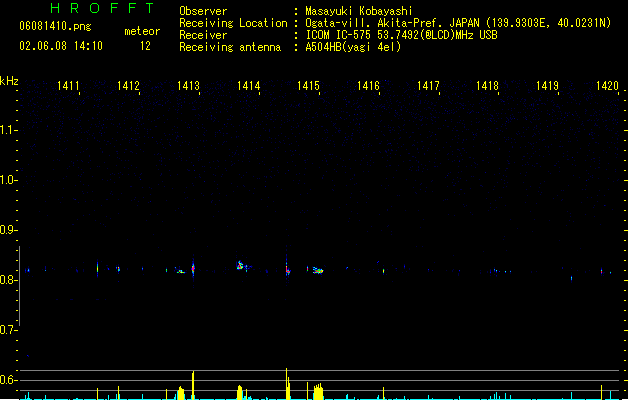
Task: Click the 0.8 kHz frequency label
Action: coord(8,280)
